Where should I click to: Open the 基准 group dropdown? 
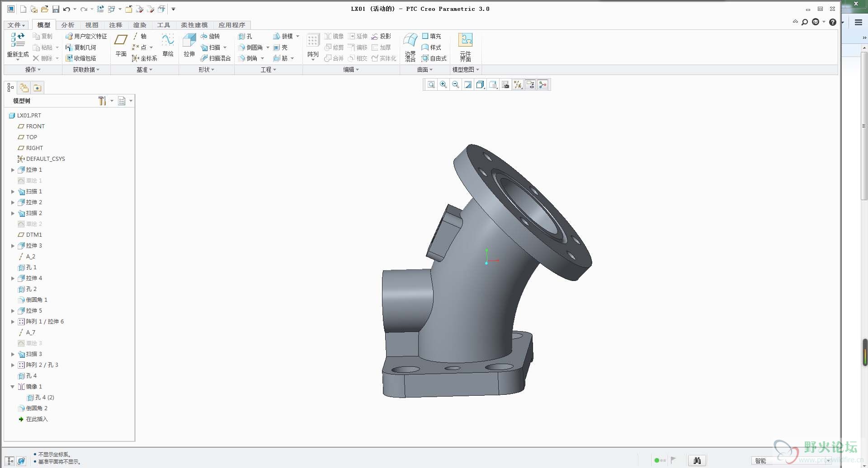click(x=145, y=70)
